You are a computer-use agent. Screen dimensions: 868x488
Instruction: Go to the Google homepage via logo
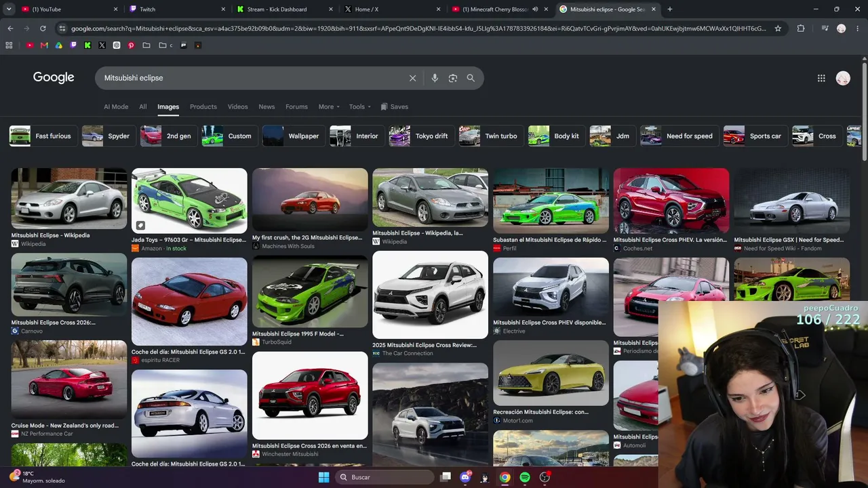(54, 77)
